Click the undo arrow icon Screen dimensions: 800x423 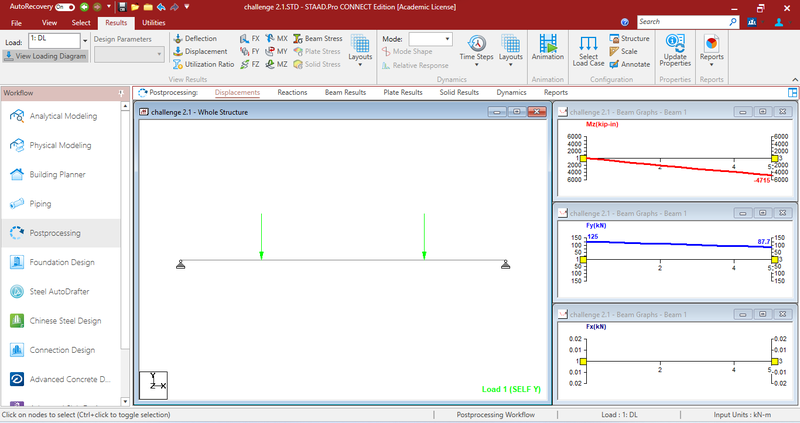(161, 7)
